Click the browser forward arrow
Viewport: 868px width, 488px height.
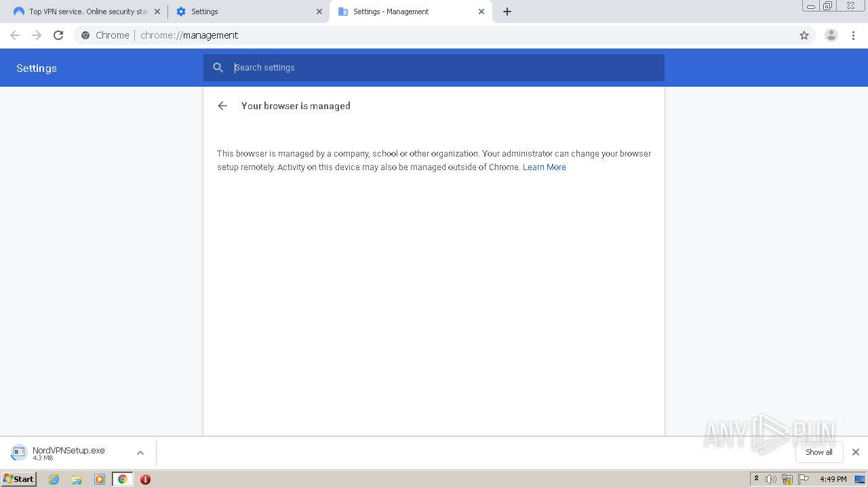coord(37,35)
